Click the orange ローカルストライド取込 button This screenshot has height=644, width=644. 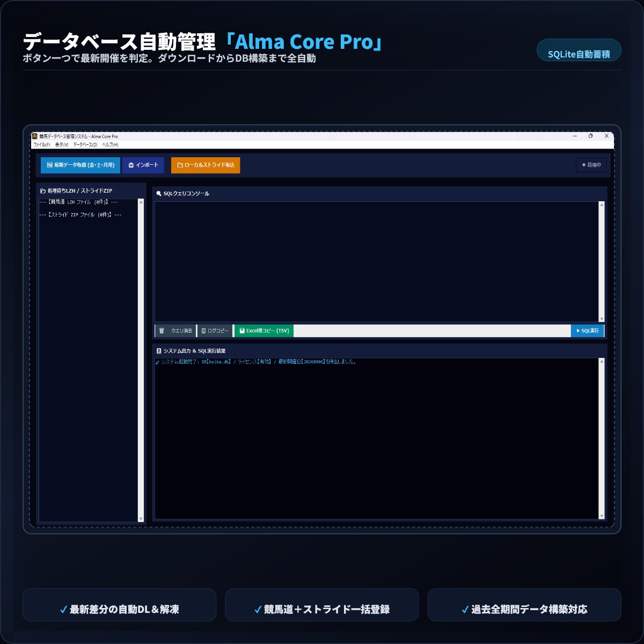(x=206, y=165)
